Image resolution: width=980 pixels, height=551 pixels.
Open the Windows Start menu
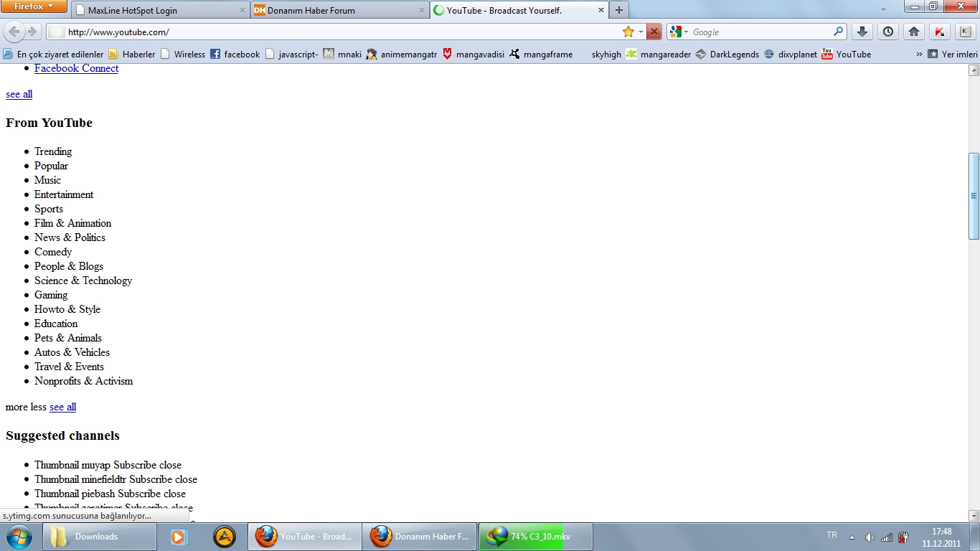(x=19, y=536)
